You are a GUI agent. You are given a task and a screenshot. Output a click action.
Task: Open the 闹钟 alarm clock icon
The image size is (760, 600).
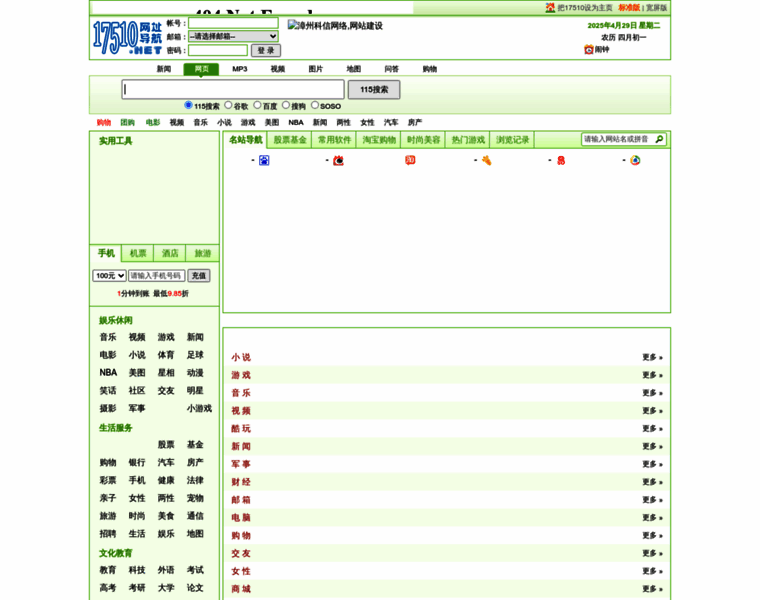tap(589, 49)
